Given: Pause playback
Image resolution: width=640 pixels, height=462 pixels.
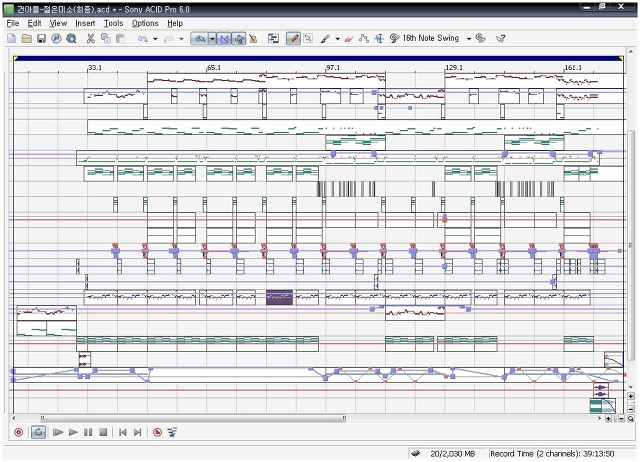Looking at the screenshot, I should (x=88, y=432).
